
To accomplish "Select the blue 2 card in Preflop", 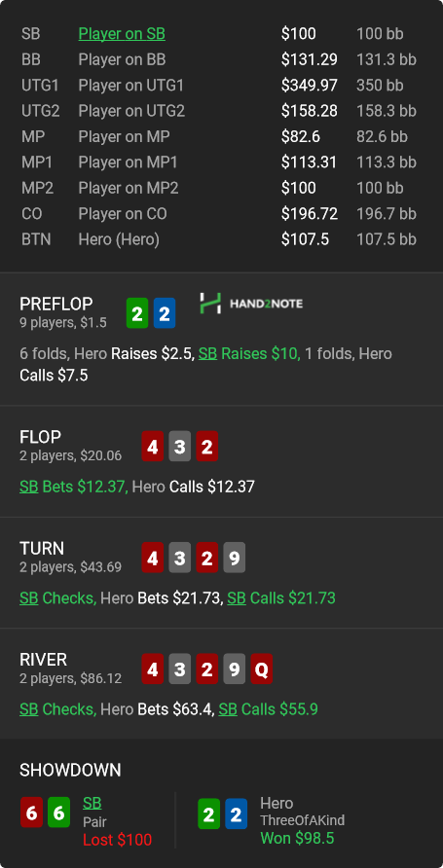I will pyautogui.click(x=165, y=313).
